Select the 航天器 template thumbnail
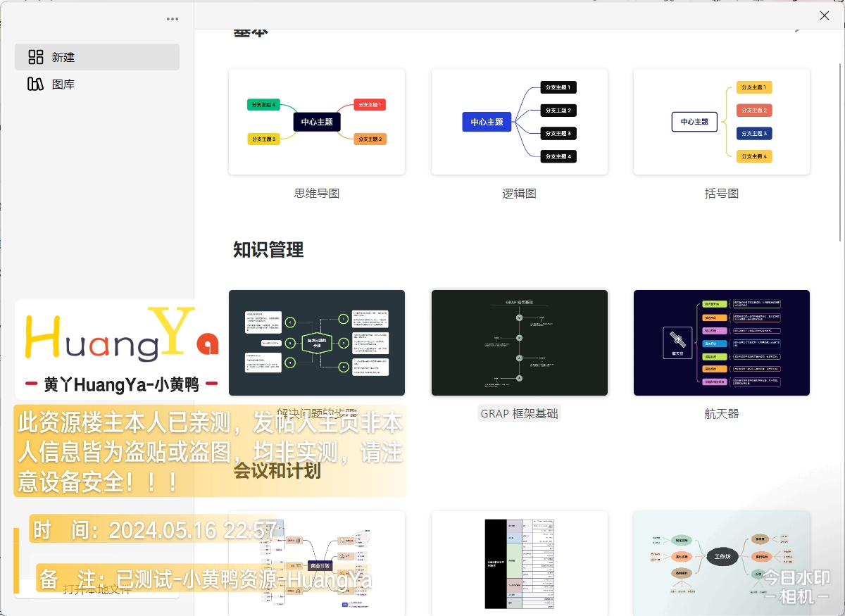This screenshot has width=845, height=616. (x=721, y=343)
